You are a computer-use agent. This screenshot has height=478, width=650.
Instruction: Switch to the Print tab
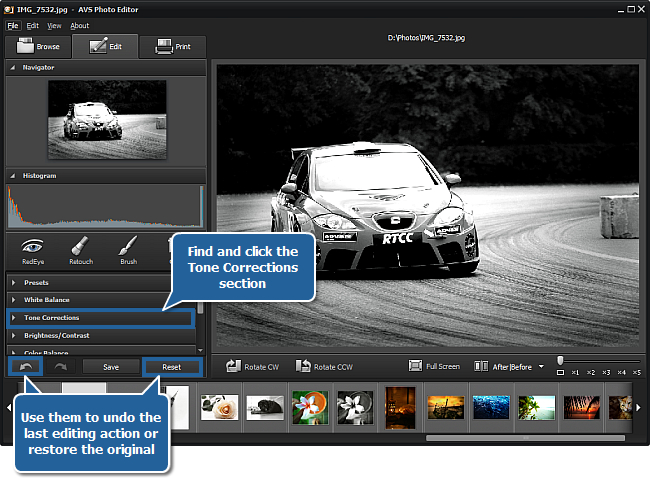point(173,46)
